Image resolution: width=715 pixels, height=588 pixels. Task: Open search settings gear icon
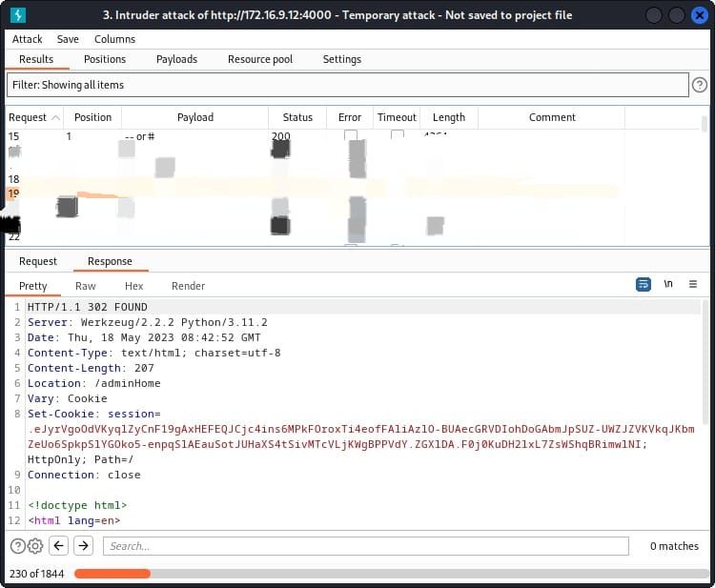click(x=35, y=546)
